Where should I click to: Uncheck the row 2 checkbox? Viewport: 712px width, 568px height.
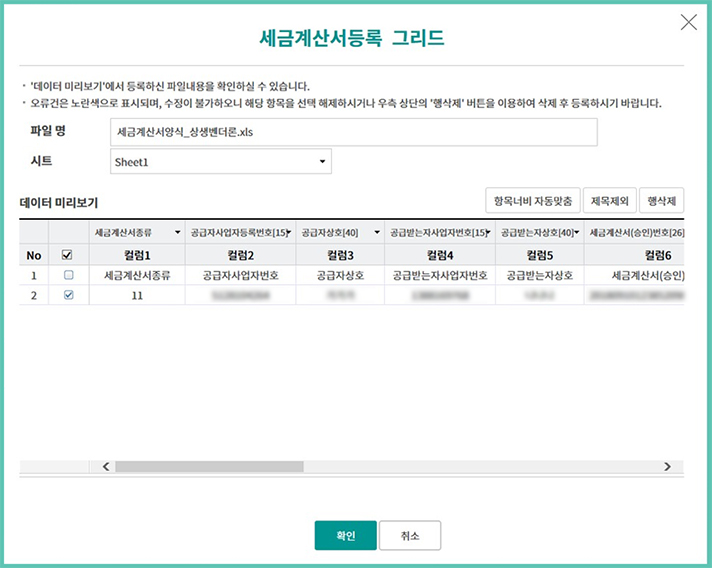coord(67,295)
